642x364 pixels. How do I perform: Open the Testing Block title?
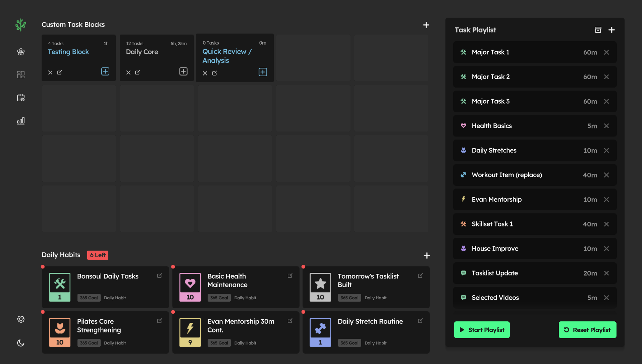tap(68, 52)
